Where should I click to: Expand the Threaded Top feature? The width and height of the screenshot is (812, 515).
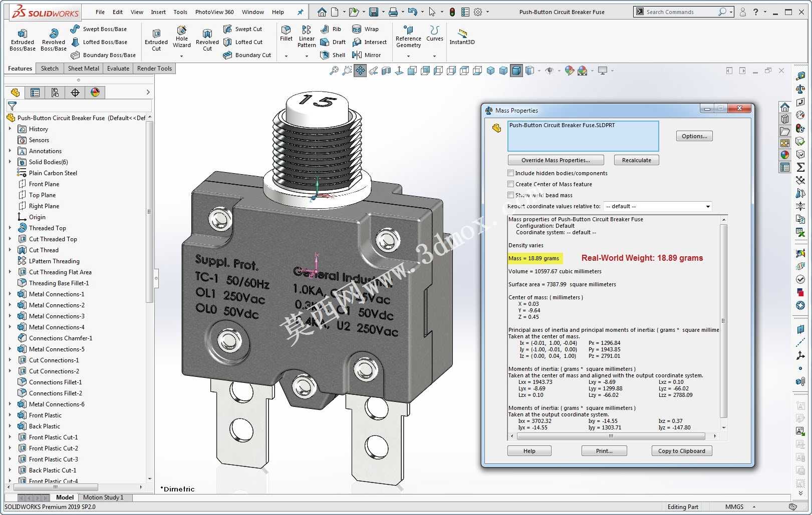click(x=10, y=228)
